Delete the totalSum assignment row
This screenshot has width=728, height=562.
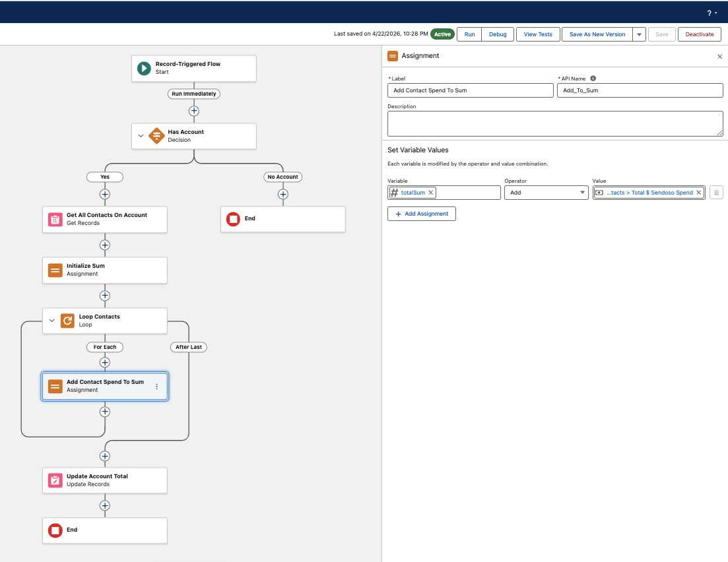pyautogui.click(x=716, y=193)
